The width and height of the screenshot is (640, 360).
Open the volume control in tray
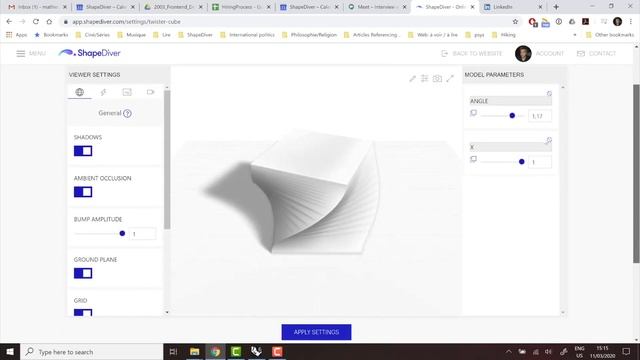(x=548, y=351)
